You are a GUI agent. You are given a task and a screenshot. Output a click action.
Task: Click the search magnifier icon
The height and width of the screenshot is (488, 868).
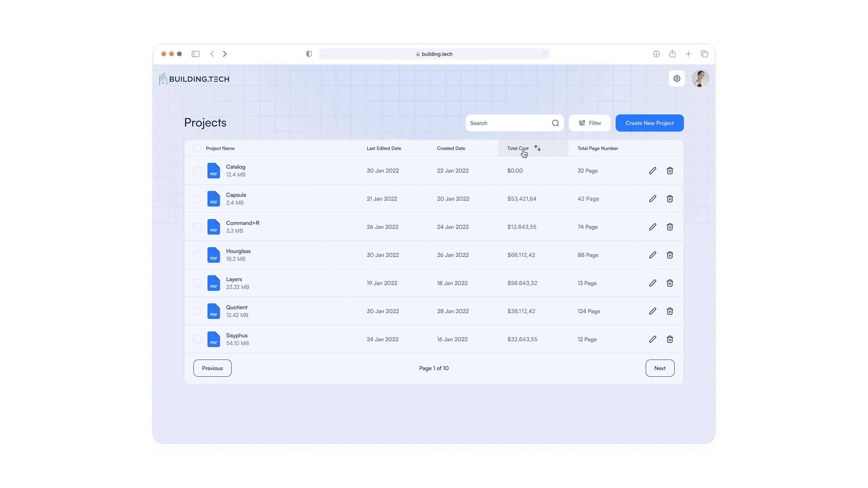pos(555,123)
